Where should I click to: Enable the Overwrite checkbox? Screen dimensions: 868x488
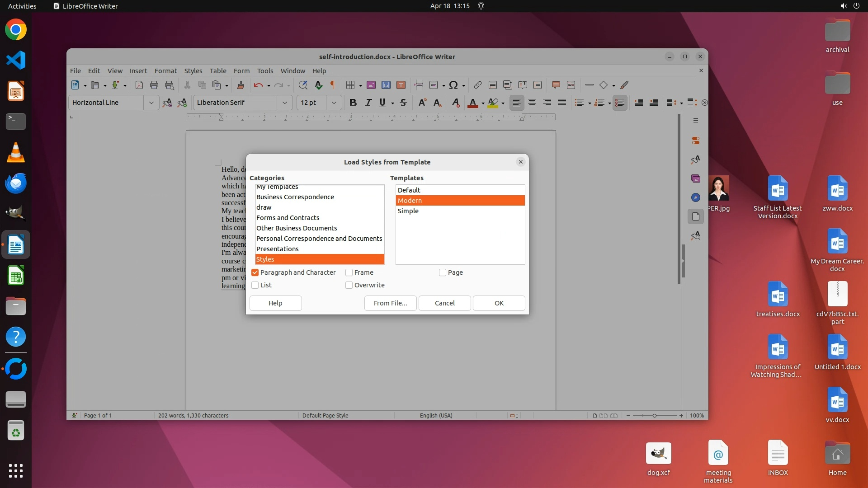point(349,285)
